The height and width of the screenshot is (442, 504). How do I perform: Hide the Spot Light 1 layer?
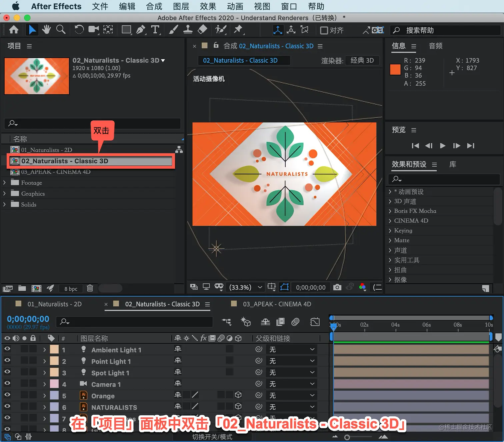[7, 372]
